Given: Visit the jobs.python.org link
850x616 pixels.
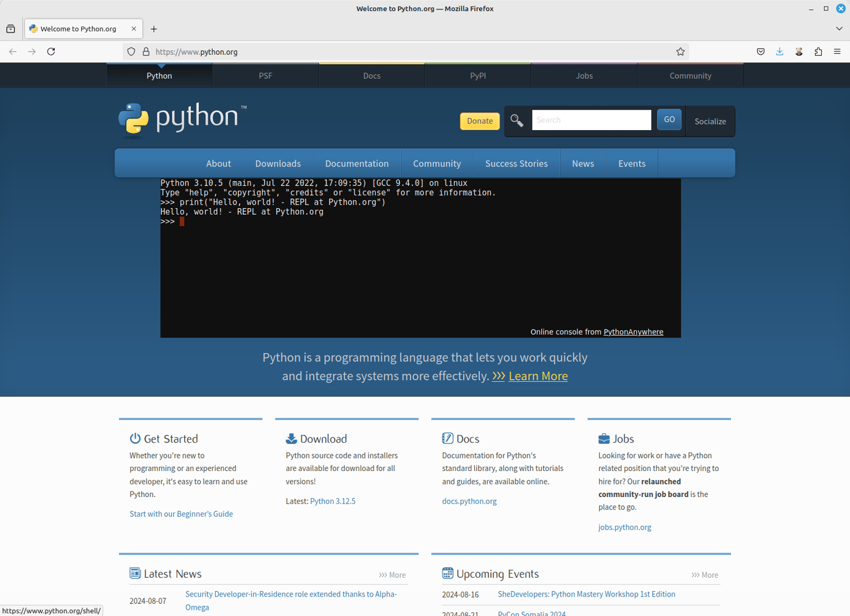Looking at the screenshot, I should tap(625, 527).
